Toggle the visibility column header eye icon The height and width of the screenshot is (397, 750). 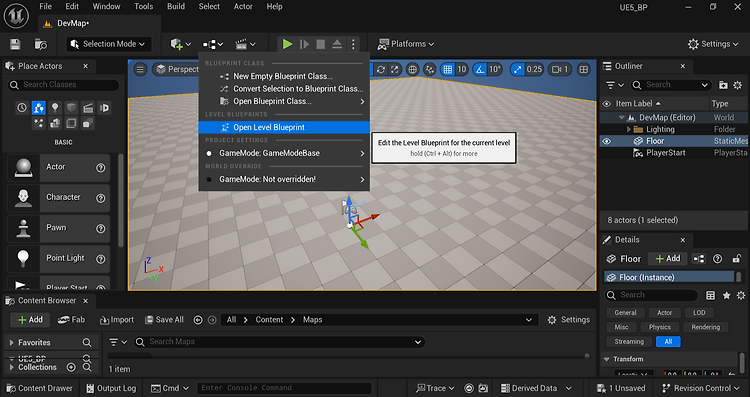click(x=607, y=104)
